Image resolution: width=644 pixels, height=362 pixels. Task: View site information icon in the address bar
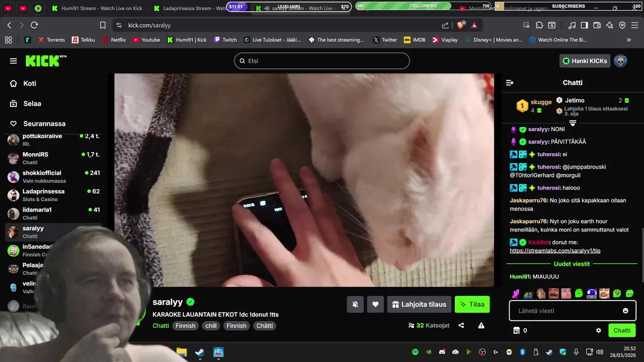pyautogui.click(x=119, y=25)
